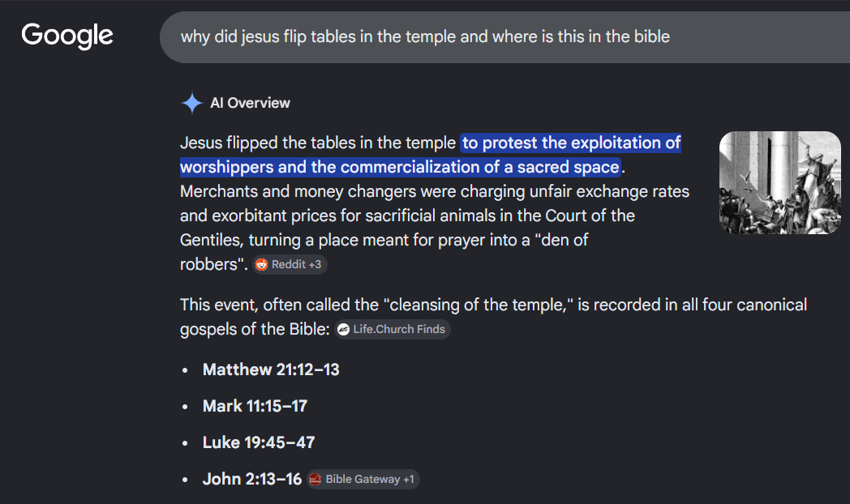850x504 pixels.
Task: Click the AI Overview sparkle icon
Action: [x=192, y=103]
